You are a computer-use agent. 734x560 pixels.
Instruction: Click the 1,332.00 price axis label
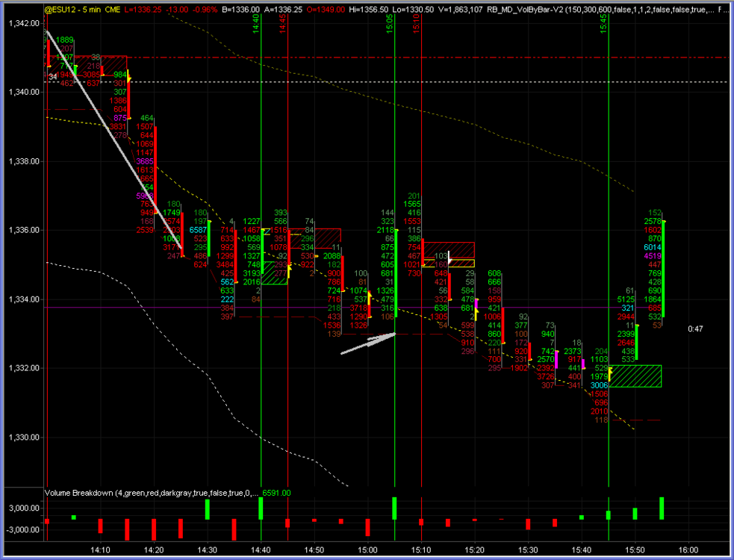(24, 369)
